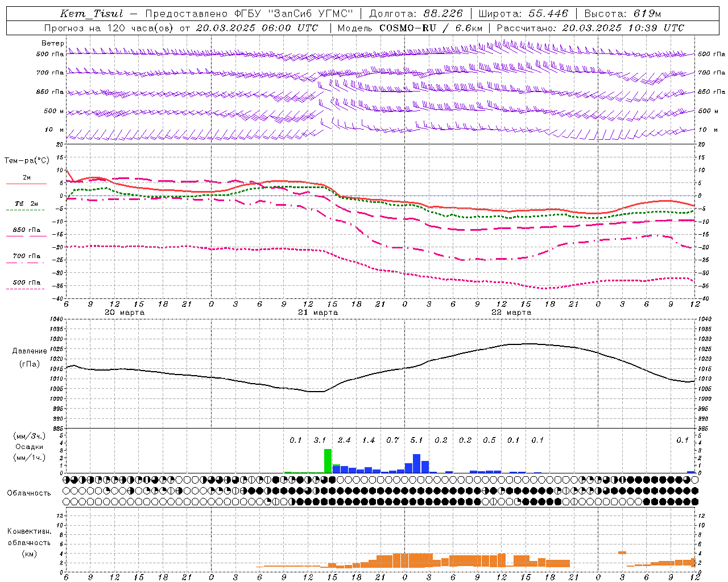The image size is (728, 582).
Task: Select the latitude value Широта: 55.446
Action: point(523,14)
